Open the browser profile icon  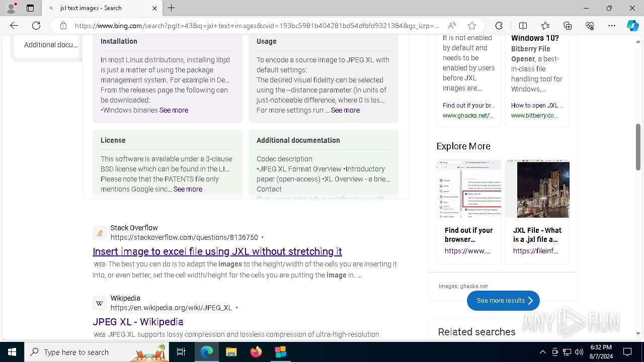coord(11,8)
